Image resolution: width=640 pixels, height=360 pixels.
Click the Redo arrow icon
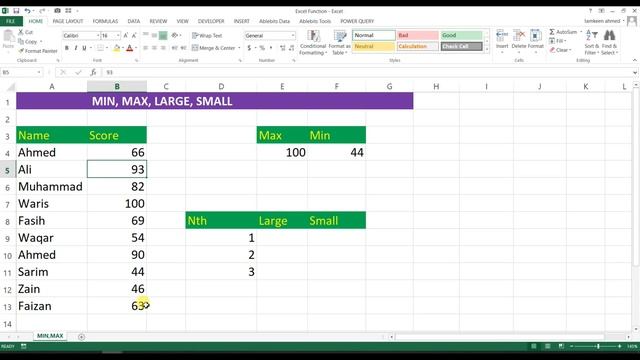42,11
